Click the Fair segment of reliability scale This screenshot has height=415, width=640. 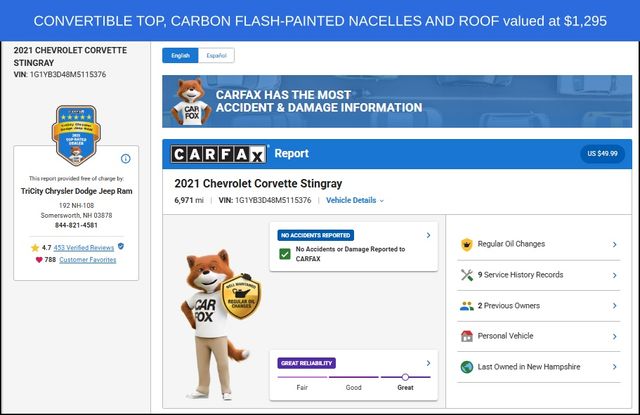point(302,377)
